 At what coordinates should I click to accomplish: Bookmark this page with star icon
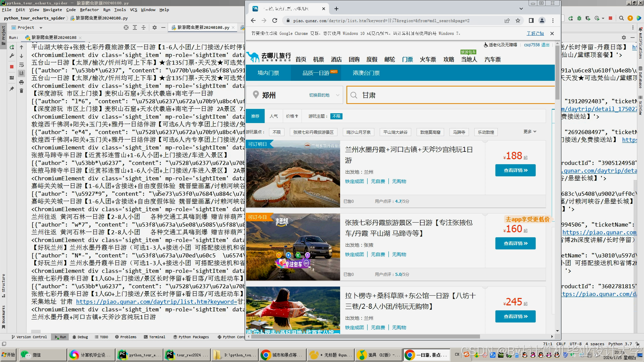tap(518, 20)
